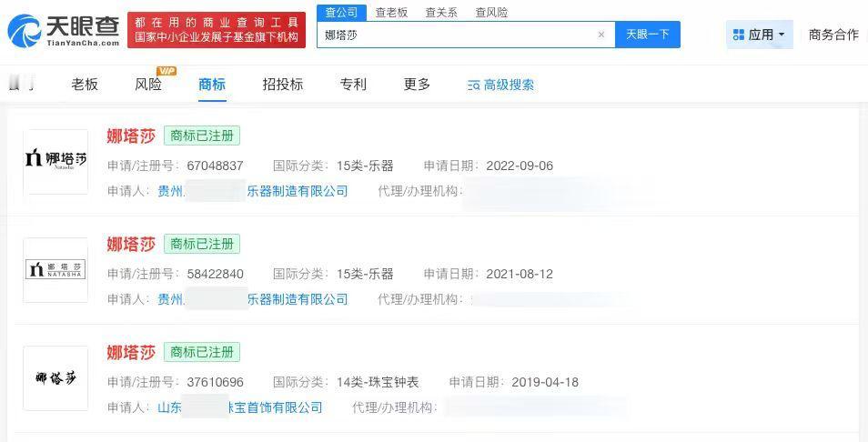Switch to the 招投标 tab
This screenshot has width=868, height=442.
(x=283, y=84)
